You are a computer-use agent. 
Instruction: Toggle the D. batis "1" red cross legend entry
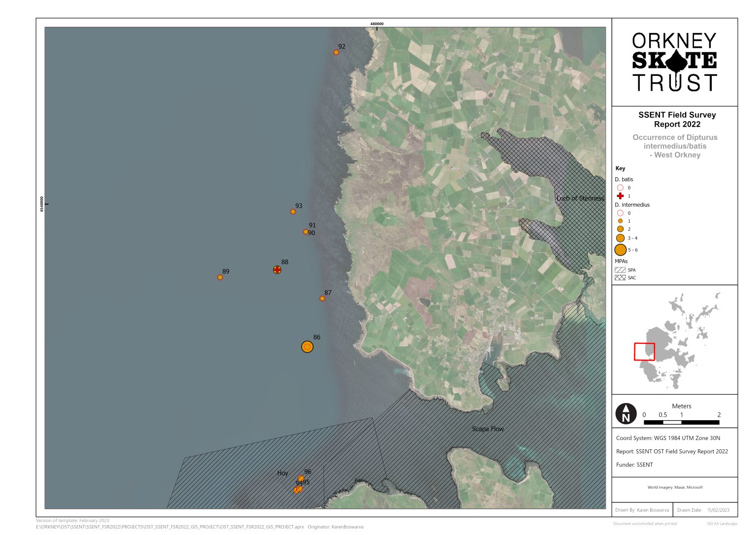tap(620, 196)
